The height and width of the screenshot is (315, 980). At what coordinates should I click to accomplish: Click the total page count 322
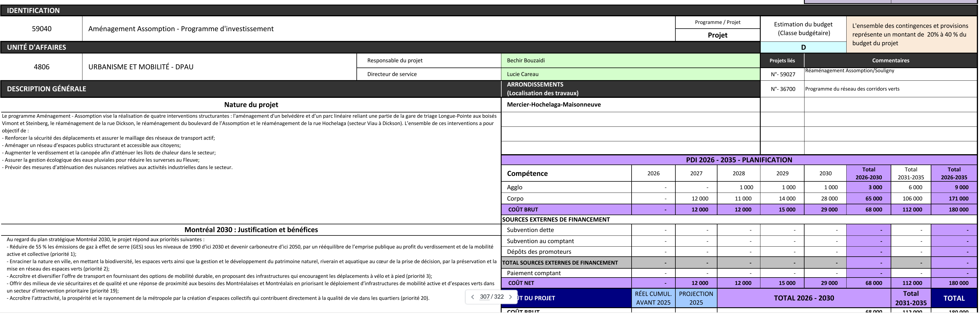pos(499,297)
